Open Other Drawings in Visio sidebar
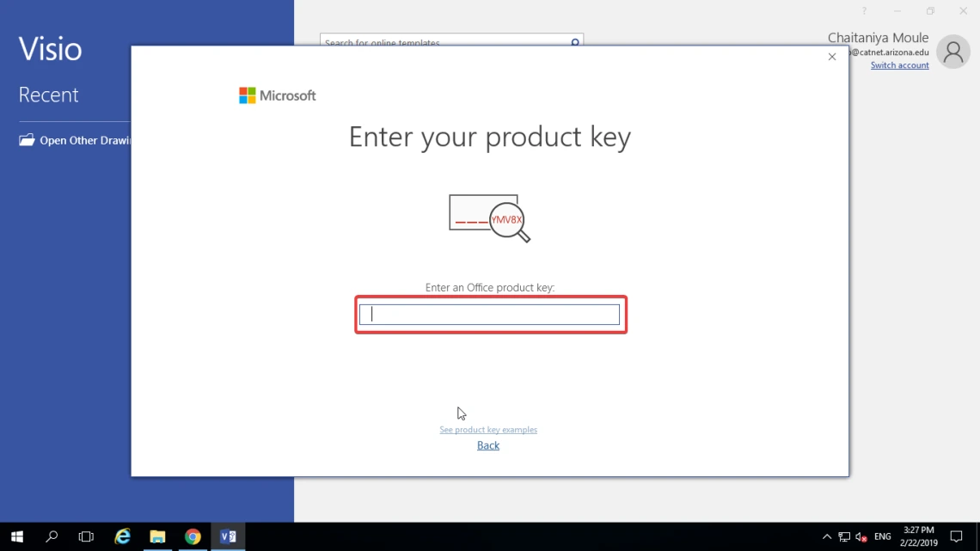Screen dimensions: 980x551 pyautogui.click(x=75, y=140)
